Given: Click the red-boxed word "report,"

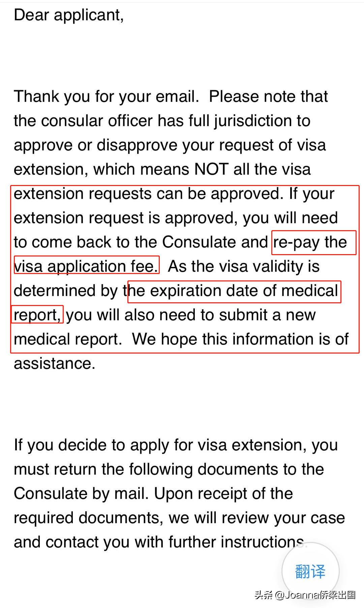Looking at the screenshot, I should [37, 315].
